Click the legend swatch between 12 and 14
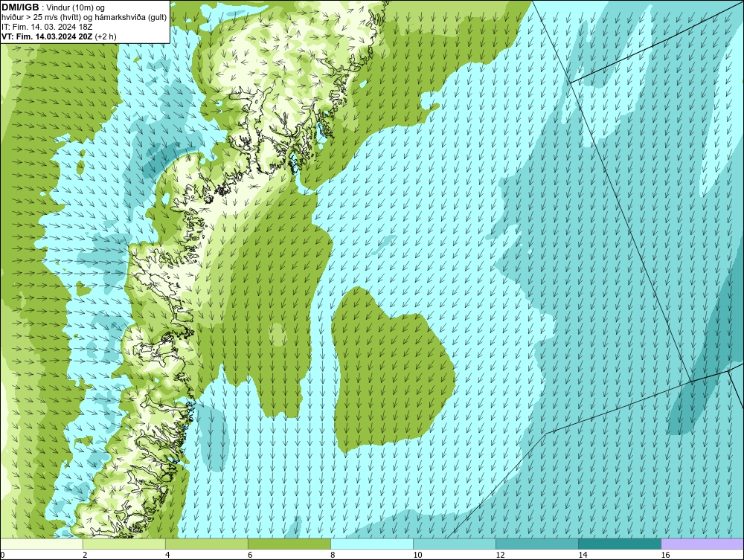Viewport: 744px width, 560px height. pyautogui.click(x=537, y=544)
